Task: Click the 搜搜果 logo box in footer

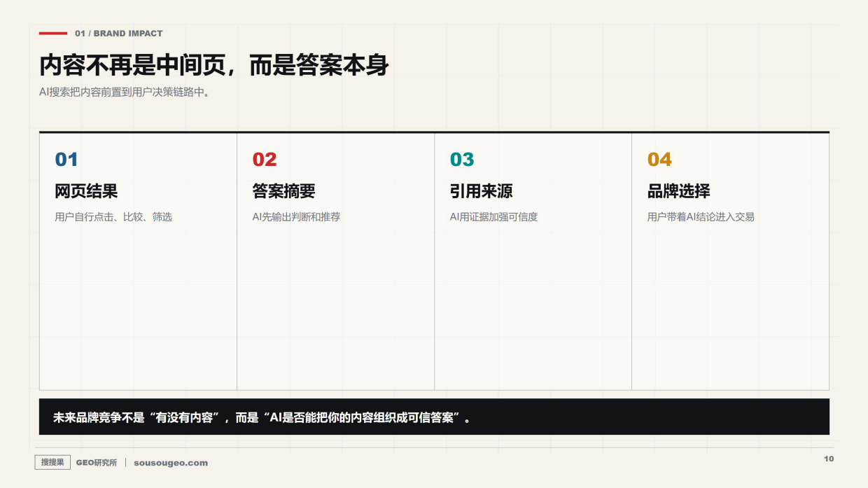Action: [52, 462]
